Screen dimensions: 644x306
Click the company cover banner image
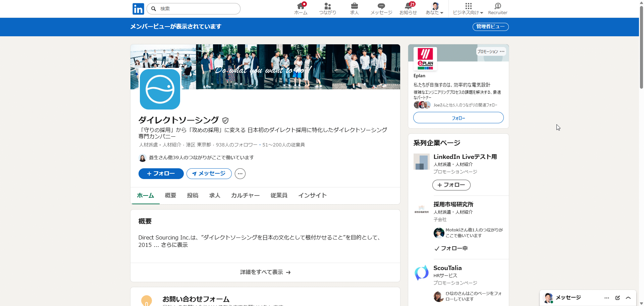[265, 67]
